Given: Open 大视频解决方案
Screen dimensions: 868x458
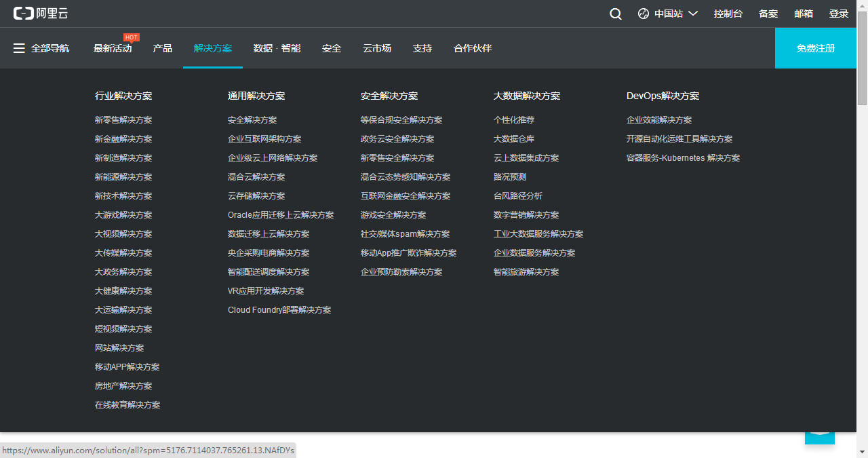Looking at the screenshot, I should [123, 234].
